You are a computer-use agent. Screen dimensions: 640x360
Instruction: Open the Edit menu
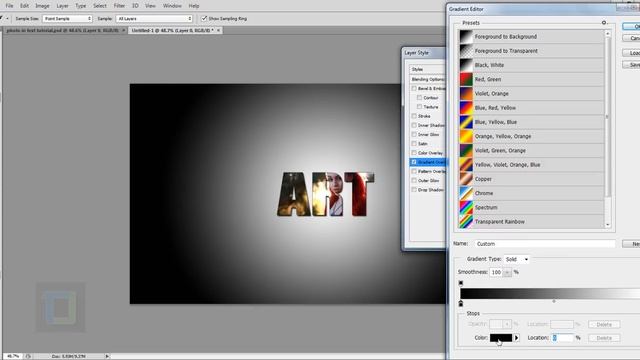pyautogui.click(x=24, y=6)
